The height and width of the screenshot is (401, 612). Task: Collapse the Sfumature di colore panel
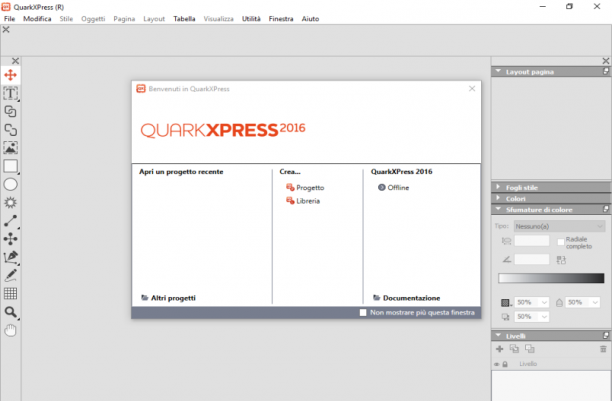pos(498,209)
